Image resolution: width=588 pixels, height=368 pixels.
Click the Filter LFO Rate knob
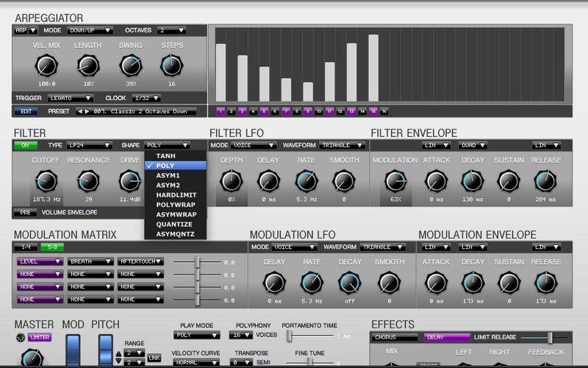tap(306, 181)
